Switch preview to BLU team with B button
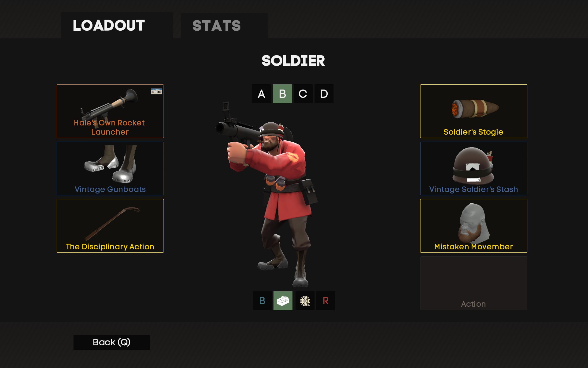The image size is (588, 368). (262, 301)
